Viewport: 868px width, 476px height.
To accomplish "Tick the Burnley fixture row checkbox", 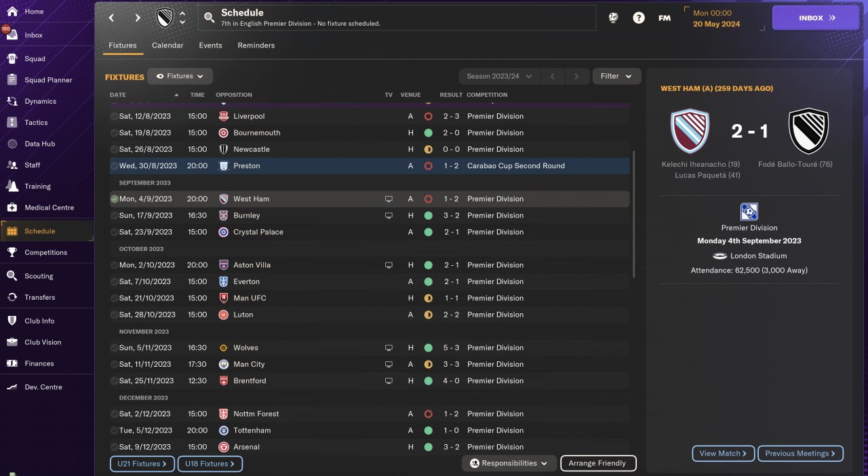I will pyautogui.click(x=115, y=216).
